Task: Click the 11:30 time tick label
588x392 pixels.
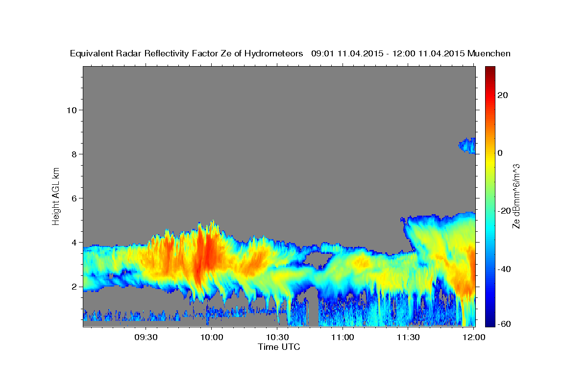Action: tap(408, 338)
